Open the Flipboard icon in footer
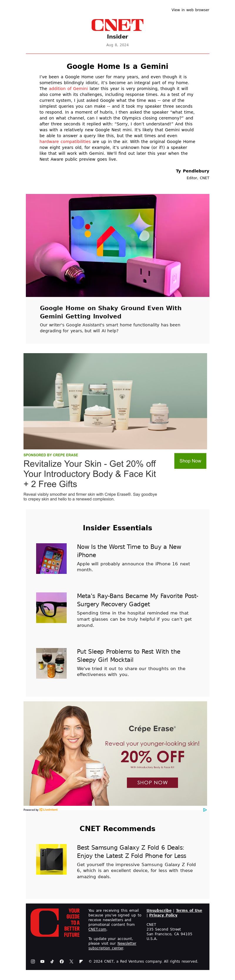This screenshot has width=235, height=980. pyautogui.click(x=81, y=961)
